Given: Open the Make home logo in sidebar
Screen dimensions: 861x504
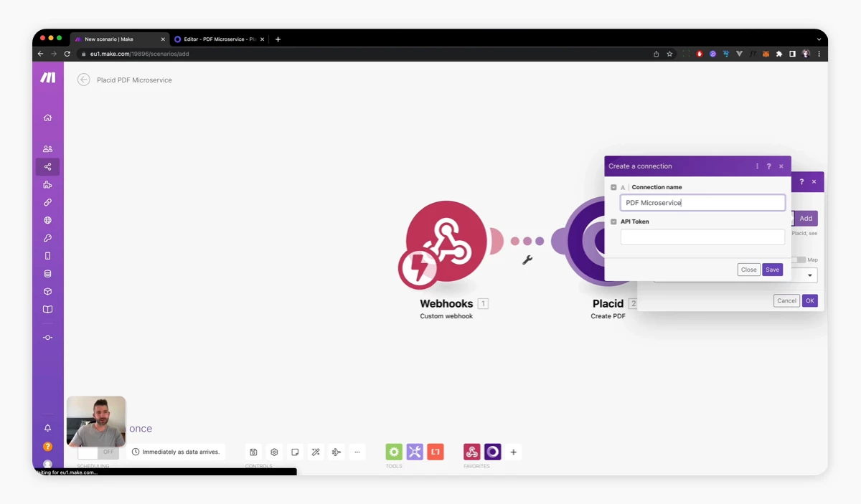Looking at the screenshot, I should point(48,77).
